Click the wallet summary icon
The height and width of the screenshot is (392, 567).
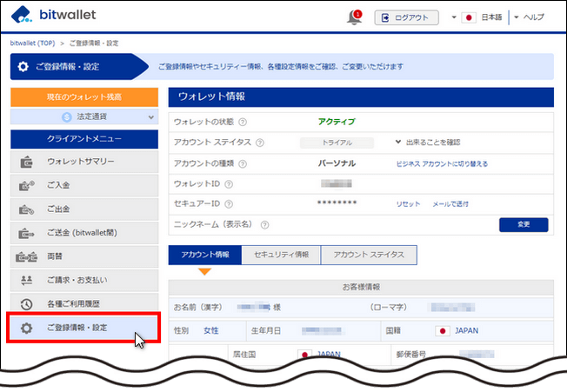(26, 163)
